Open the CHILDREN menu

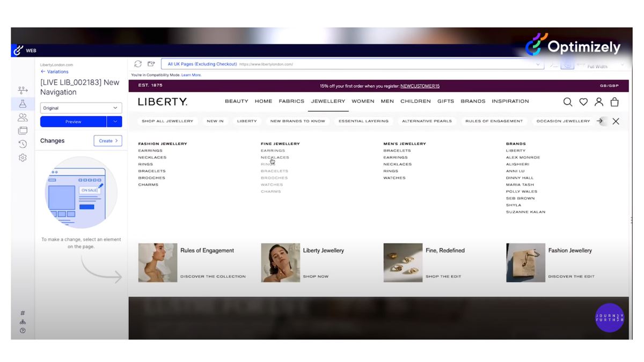pos(415,101)
